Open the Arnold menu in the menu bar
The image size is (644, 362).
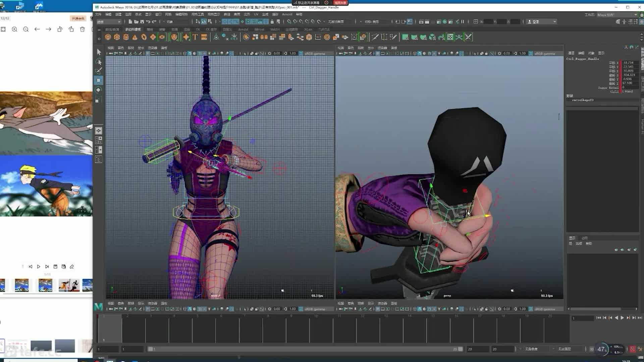tap(287, 14)
